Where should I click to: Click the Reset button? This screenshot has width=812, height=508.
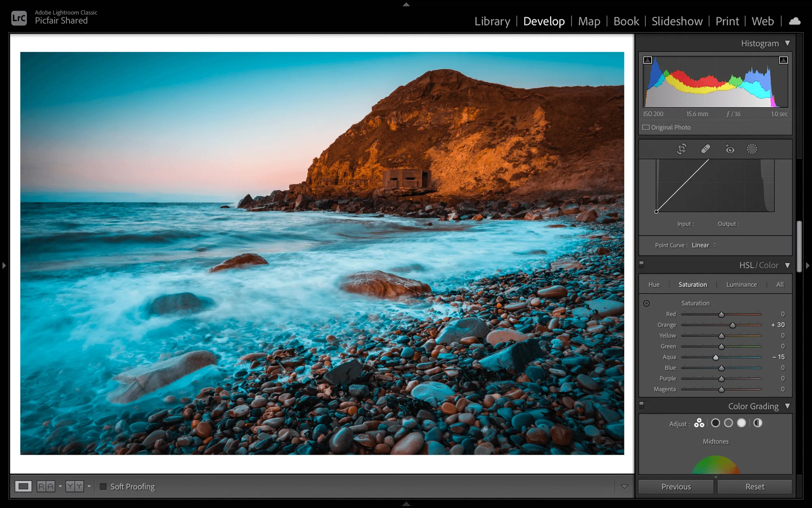coord(755,486)
